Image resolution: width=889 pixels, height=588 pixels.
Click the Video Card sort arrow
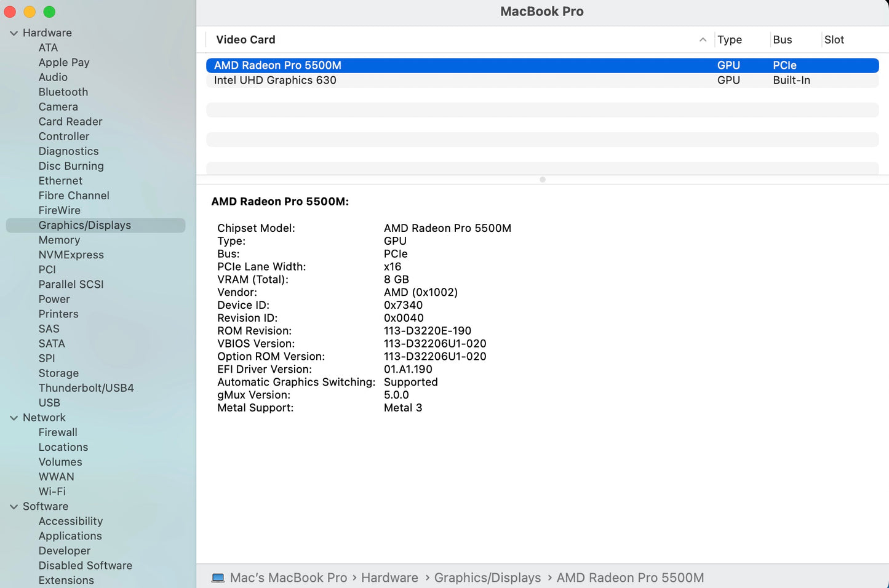point(703,40)
